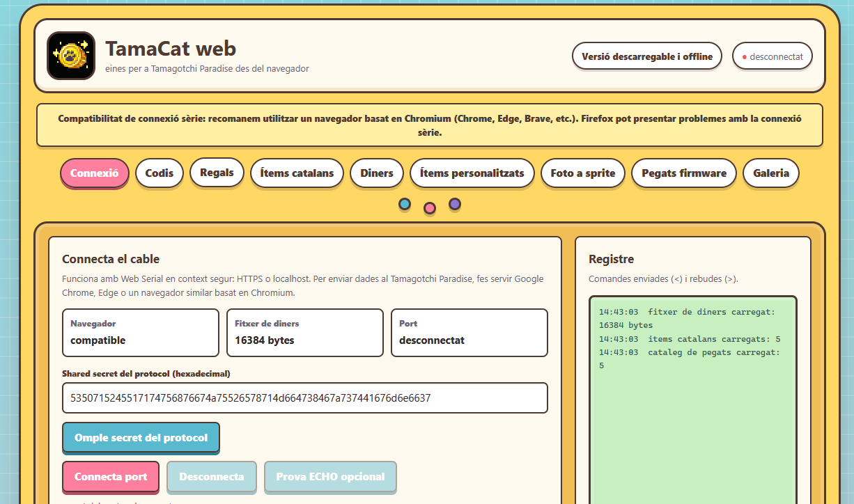Viewport: 854px width, 504px height.
Task: Click the 'eines per a Tamagotchi Paradise' subtitle
Action: 207,69
